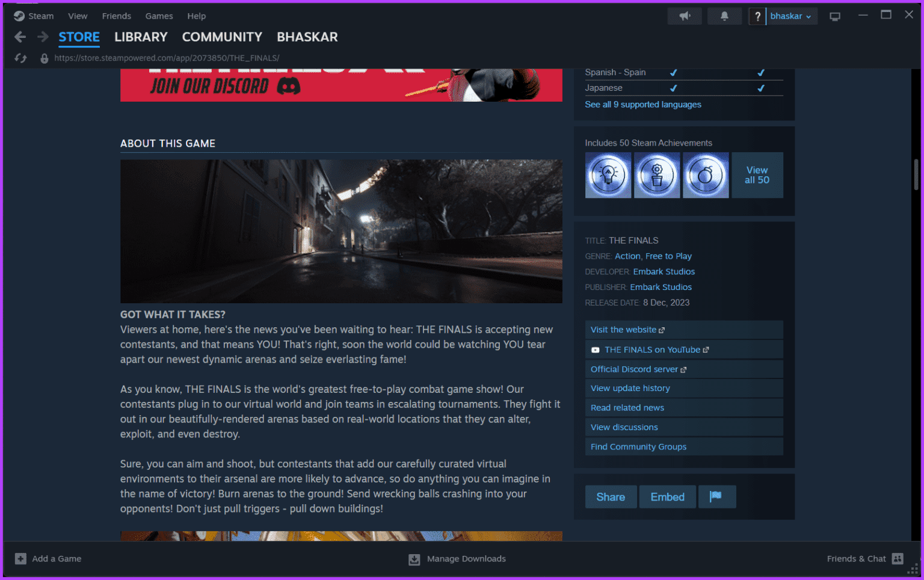Click external link icon on Official Discord server

pyautogui.click(x=683, y=369)
